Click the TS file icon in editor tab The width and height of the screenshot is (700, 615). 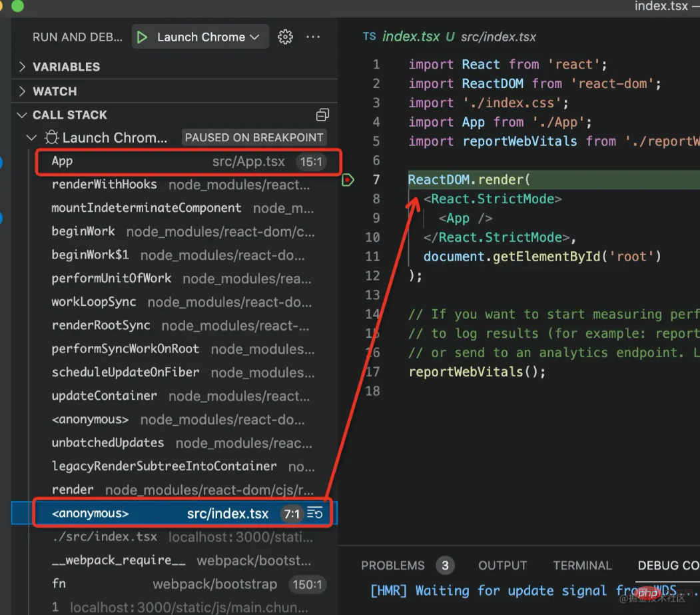pyautogui.click(x=370, y=37)
